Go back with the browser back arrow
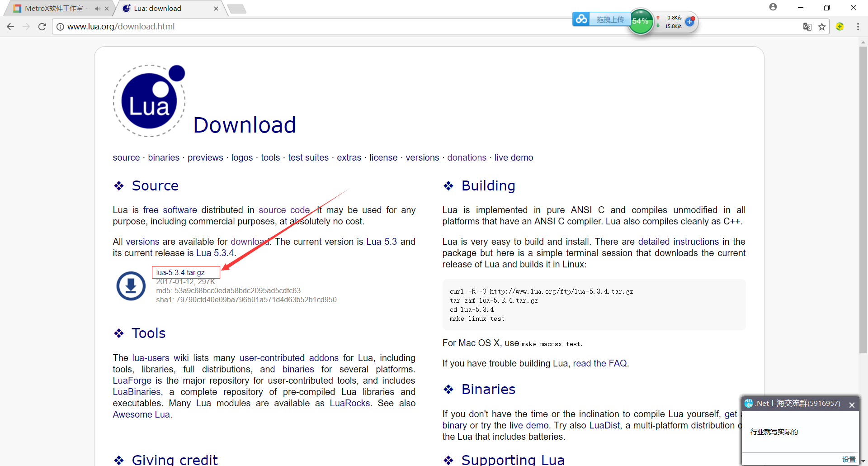The width and height of the screenshot is (868, 466). 10,27
